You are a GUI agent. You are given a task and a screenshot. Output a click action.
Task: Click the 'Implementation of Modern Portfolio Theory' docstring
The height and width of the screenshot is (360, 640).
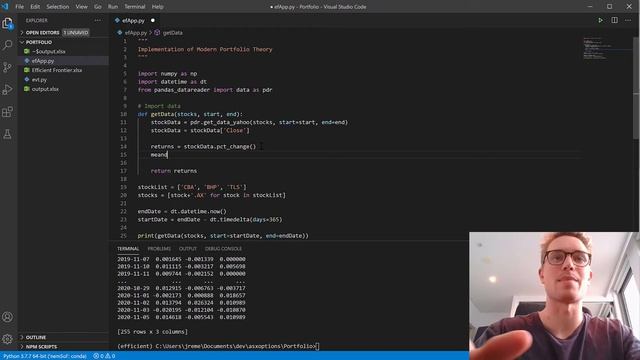205,49
